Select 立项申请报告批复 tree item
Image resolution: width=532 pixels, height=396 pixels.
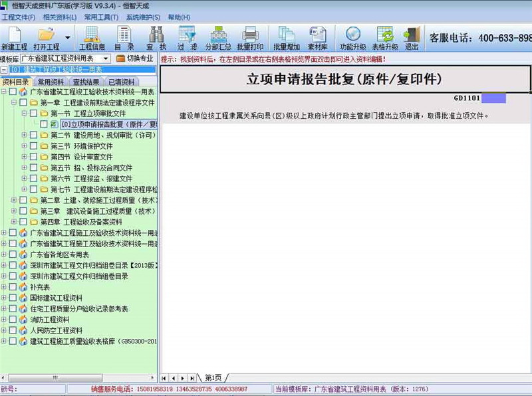click(108, 124)
